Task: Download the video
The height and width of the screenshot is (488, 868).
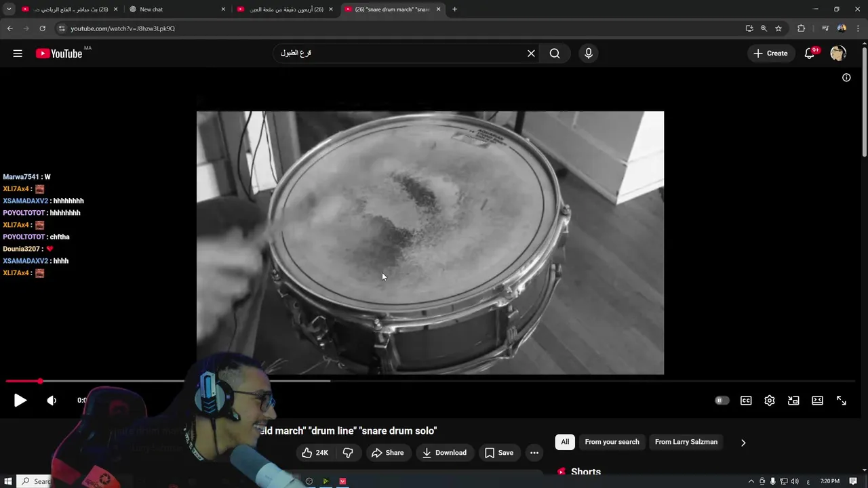Action: tap(444, 453)
